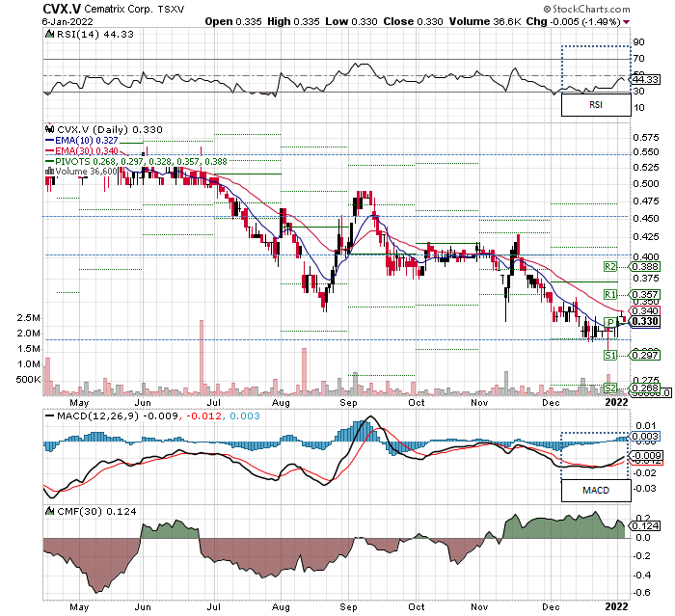This screenshot has height=616, width=675.
Task: Click the RSI annotation box
Action: (596, 105)
